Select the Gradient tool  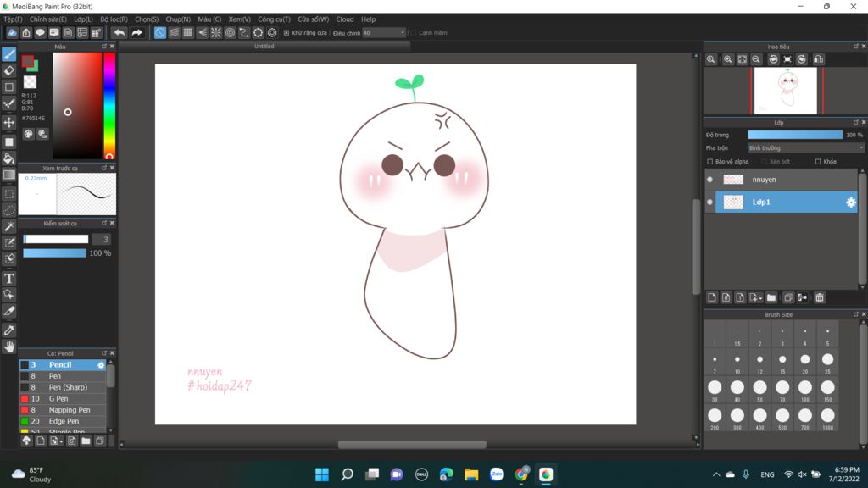point(8,175)
